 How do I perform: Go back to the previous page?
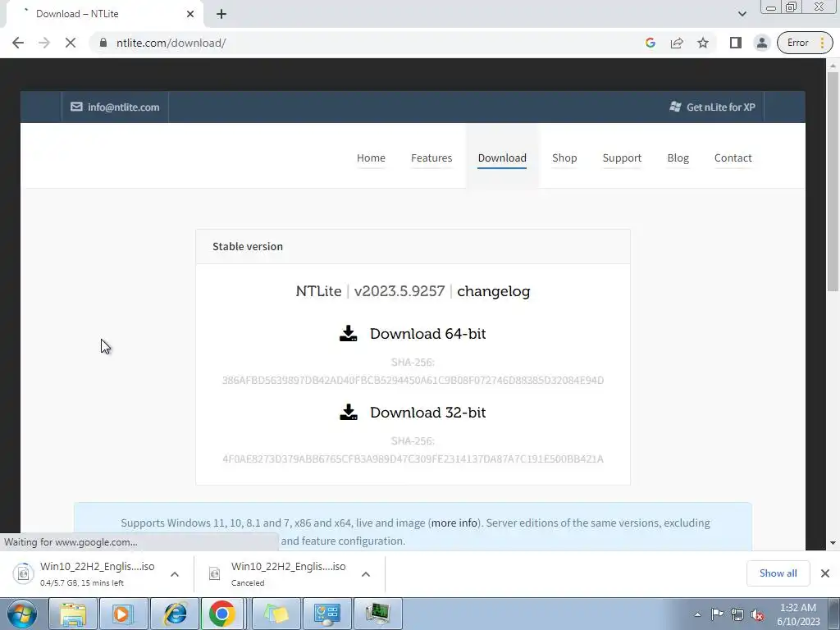18,43
